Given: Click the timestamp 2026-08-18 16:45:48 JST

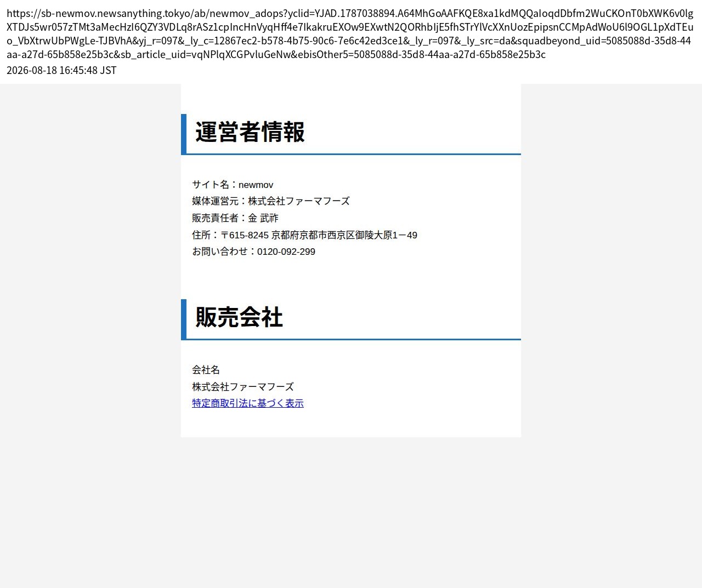Looking at the screenshot, I should coord(61,70).
